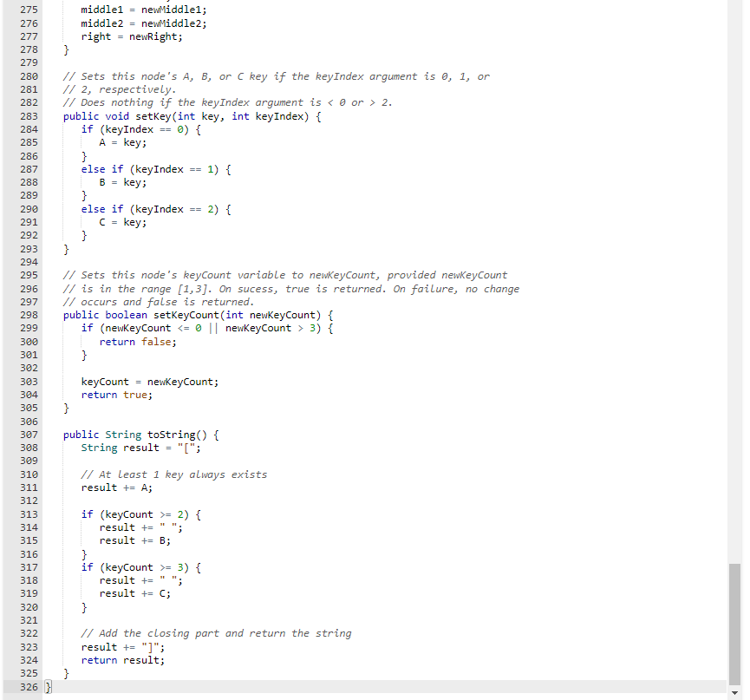Click line number 326
Image resolution: width=750 pixels, height=700 pixels.
27,686
